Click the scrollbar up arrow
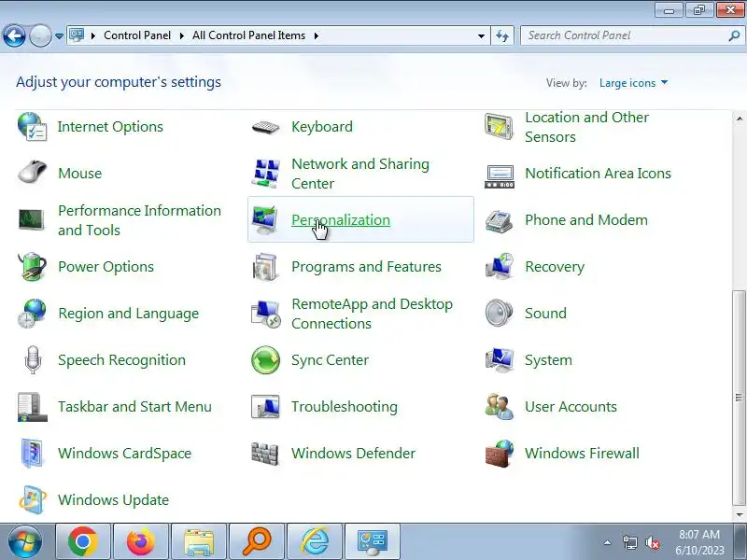Screen dimensions: 747x560 pyautogui.click(x=740, y=119)
